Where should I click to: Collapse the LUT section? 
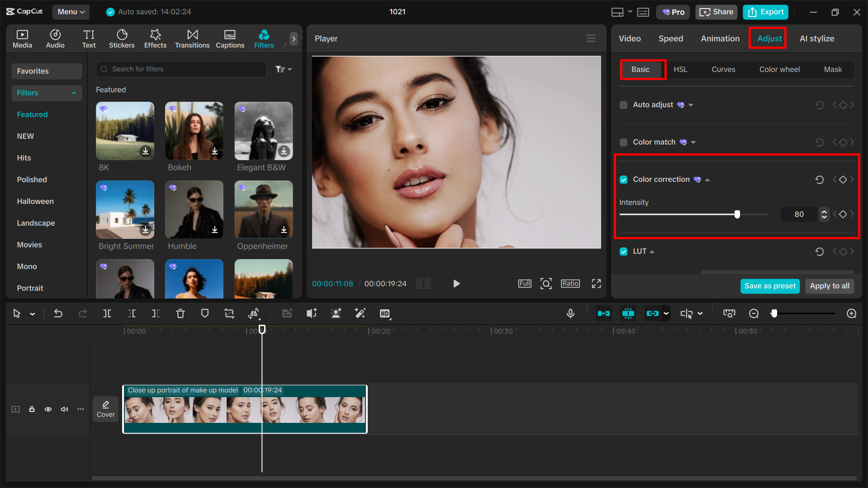pos(652,251)
